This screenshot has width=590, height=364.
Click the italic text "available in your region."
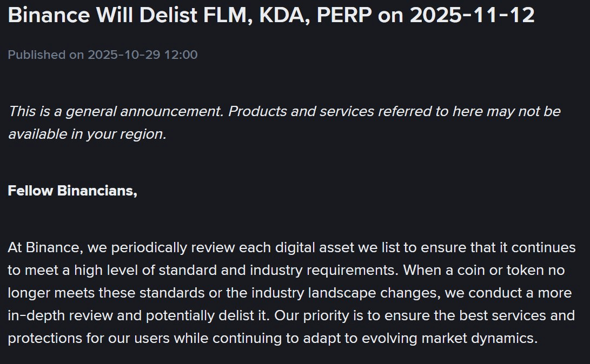pyautogui.click(x=87, y=134)
